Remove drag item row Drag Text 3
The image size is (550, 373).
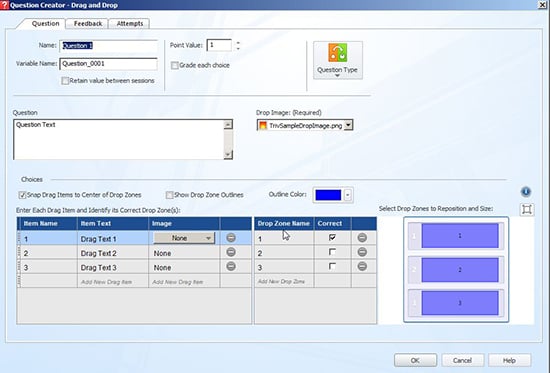[x=231, y=266]
